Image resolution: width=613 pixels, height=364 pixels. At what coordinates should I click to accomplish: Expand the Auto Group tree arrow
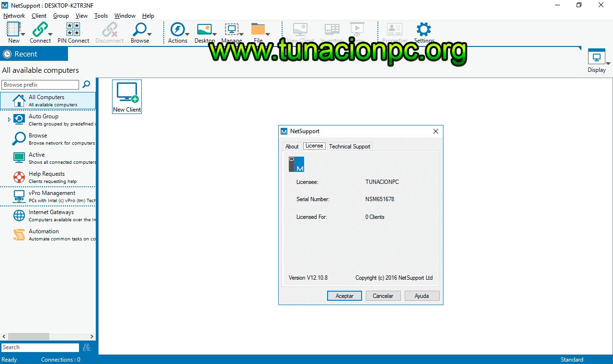(x=9, y=119)
